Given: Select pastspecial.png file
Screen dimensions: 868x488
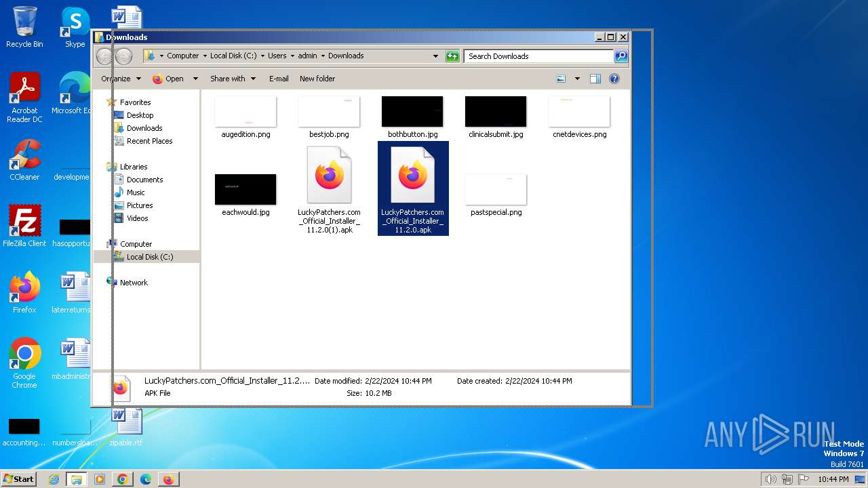Looking at the screenshot, I should coord(496,195).
